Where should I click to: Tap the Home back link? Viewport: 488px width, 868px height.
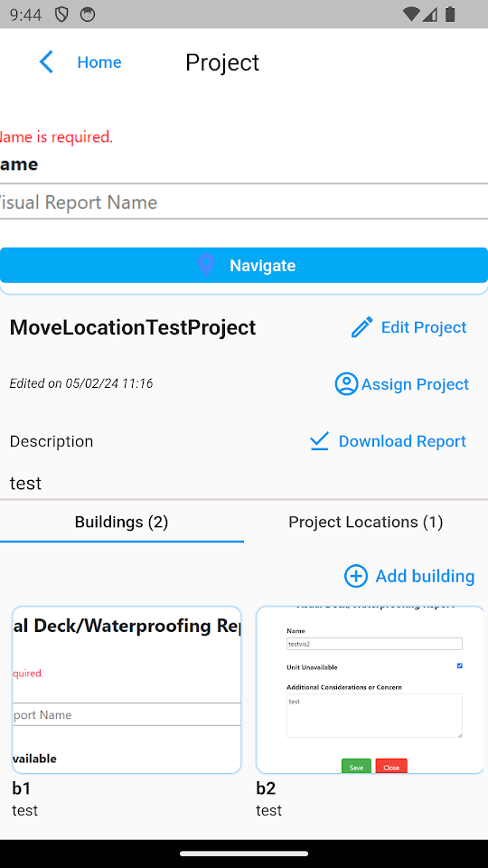[x=99, y=62]
